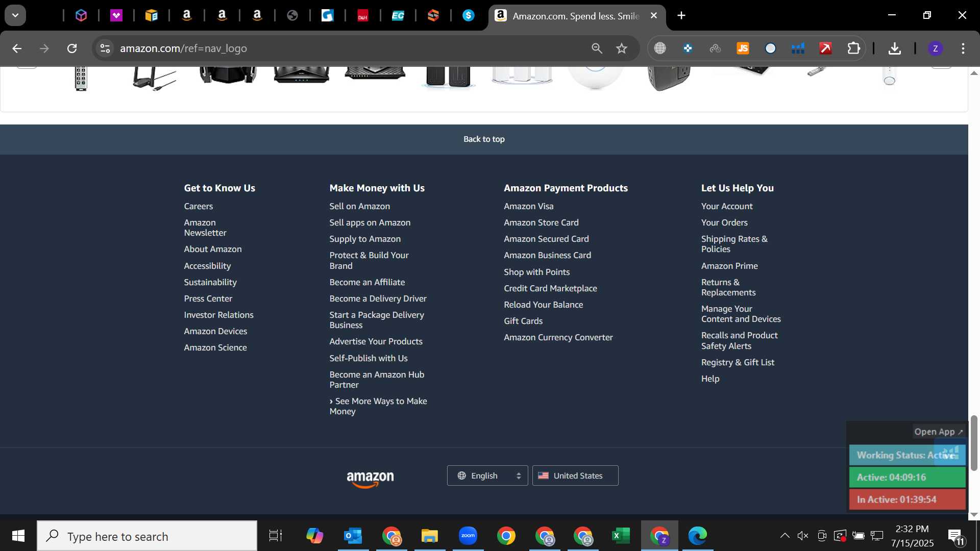The width and height of the screenshot is (980, 551).
Task: Open the Gift Cards link
Action: click(523, 321)
